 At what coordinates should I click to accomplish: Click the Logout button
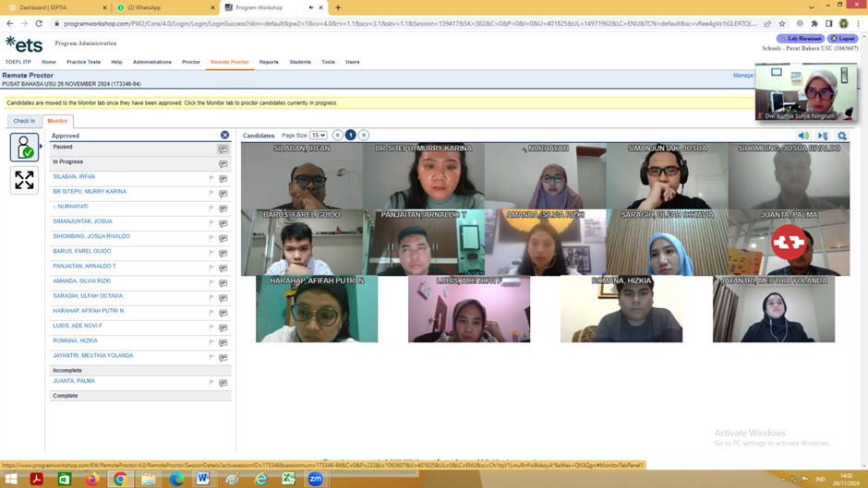point(842,39)
